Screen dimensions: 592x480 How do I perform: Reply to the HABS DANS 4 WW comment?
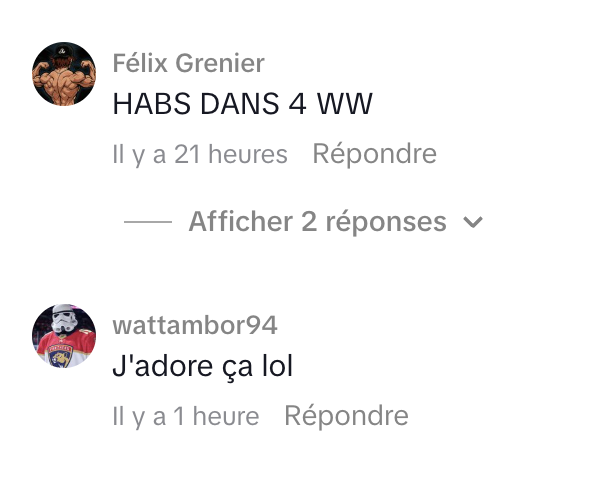tap(375, 154)
